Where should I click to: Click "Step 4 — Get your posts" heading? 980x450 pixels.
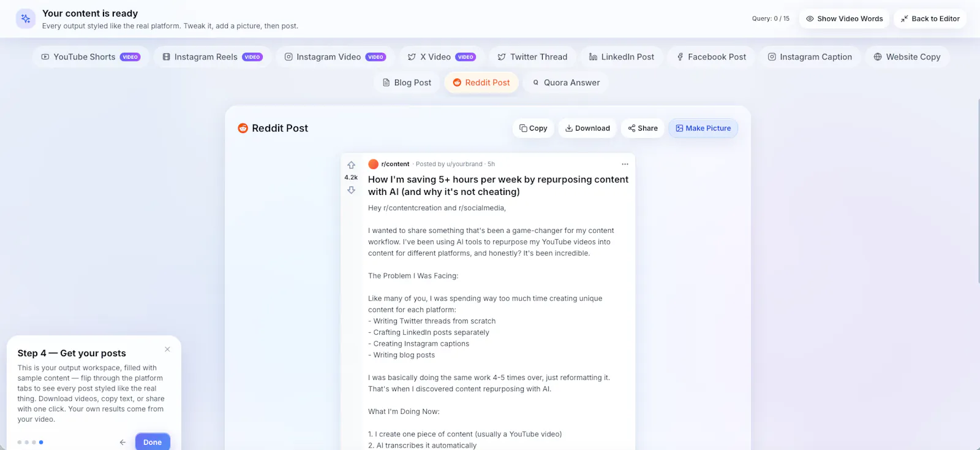[x=72, y=353]
